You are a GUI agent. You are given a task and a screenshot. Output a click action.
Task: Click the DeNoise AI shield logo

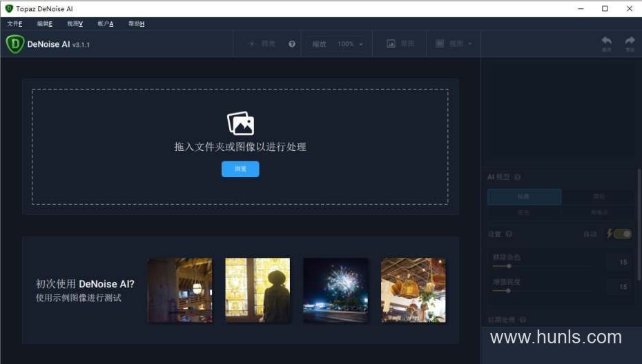pyautogui.click(x=15, y=44)
